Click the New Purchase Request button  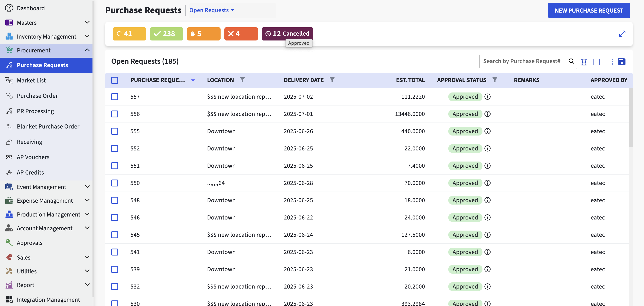click(589, 10)
